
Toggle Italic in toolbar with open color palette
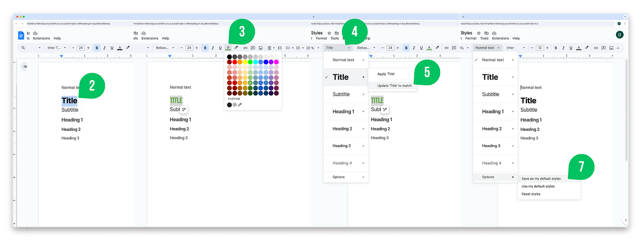click(213, 48)
